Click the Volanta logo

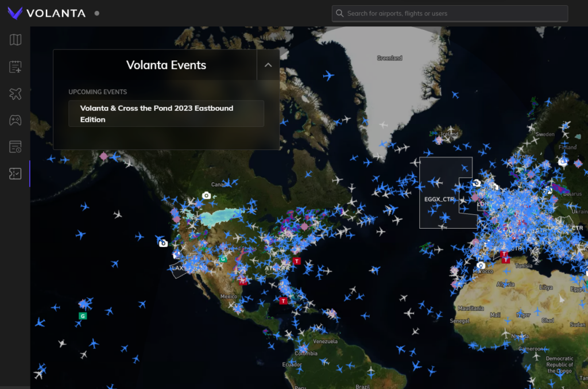coord(47,13)
